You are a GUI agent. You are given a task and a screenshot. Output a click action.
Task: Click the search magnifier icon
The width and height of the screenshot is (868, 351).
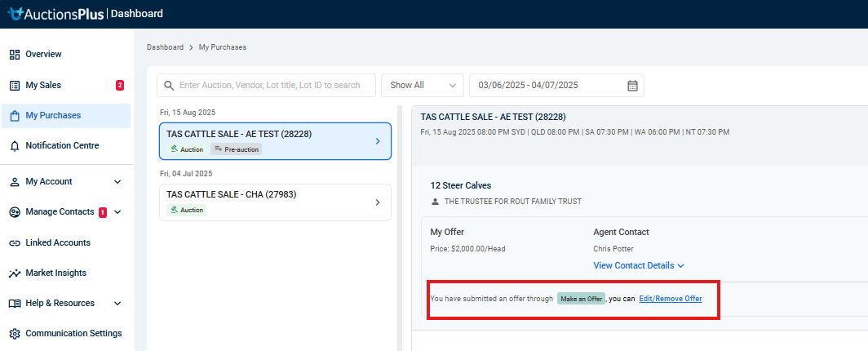169,85
